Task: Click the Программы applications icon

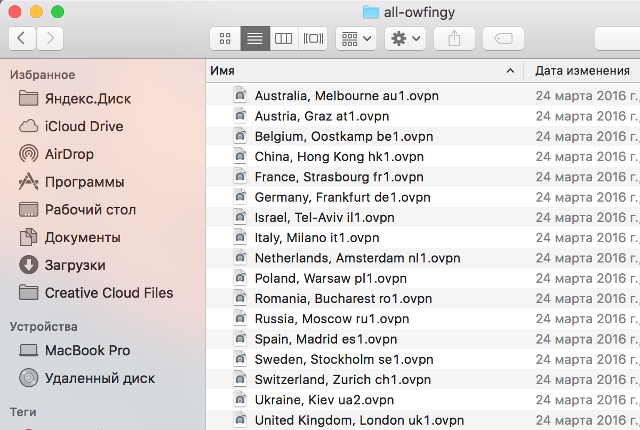Action: pyautogui.click(x=29, y=182)
